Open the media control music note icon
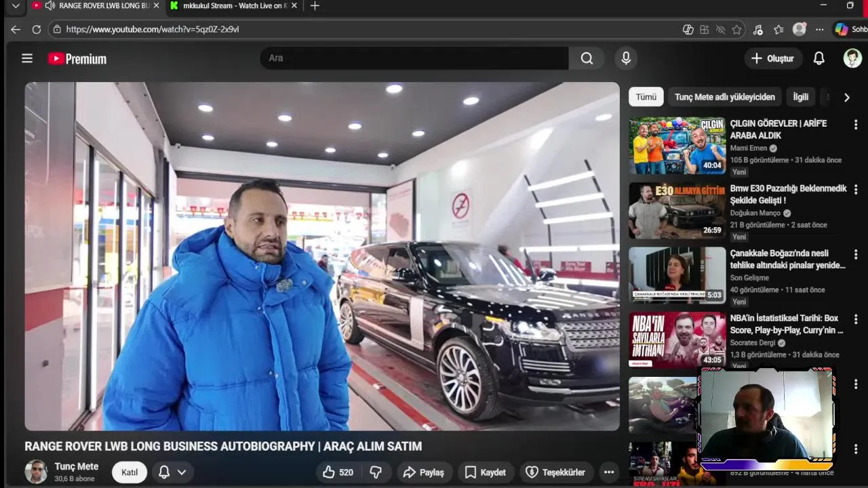The image size is (868, 488). point(757,29)
